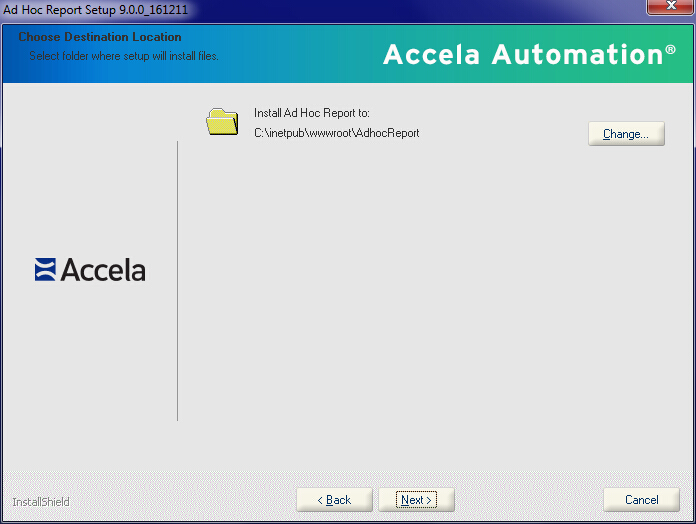Go back with the Back button

click(334, 500)
